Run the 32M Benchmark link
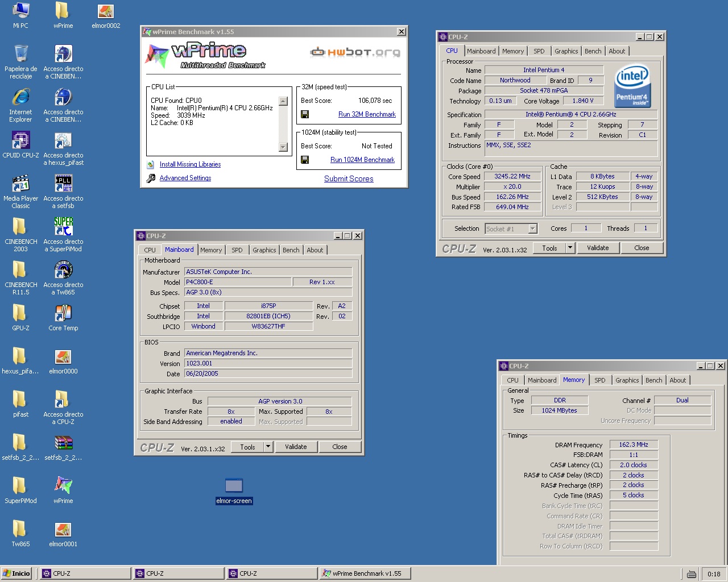The height and width of the screenshot is (582, 728). pyautogui.click(x=367, y=114)
